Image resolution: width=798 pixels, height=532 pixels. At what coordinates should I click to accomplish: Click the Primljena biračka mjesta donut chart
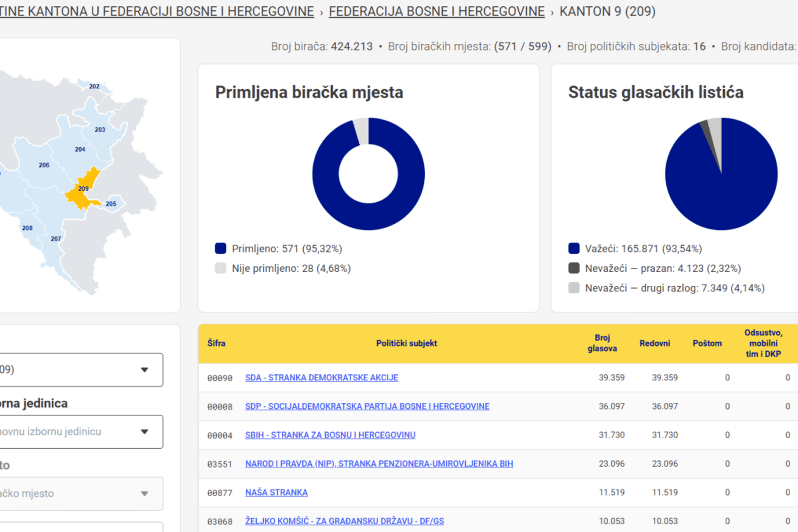(x=369, y=174)
